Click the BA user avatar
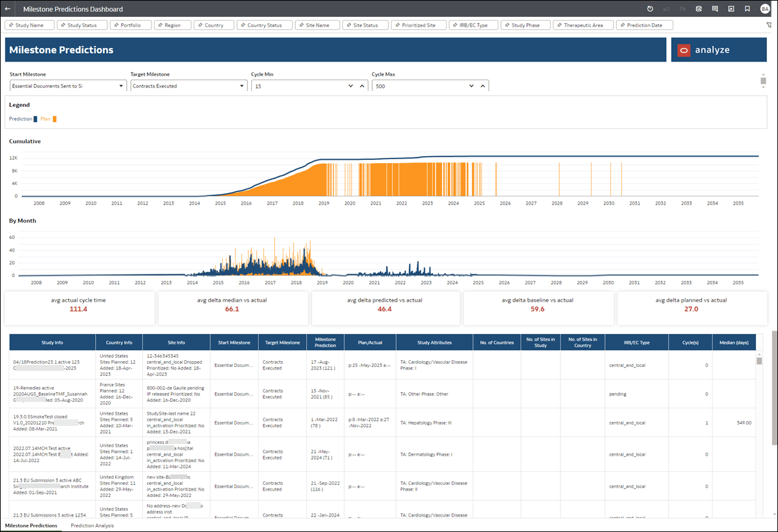Screen dimensions: 778x532 pos(765,8)
